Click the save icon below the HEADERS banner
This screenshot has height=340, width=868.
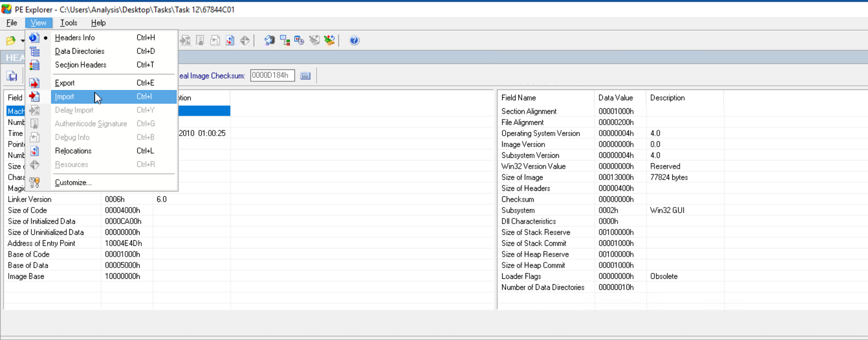12,76
